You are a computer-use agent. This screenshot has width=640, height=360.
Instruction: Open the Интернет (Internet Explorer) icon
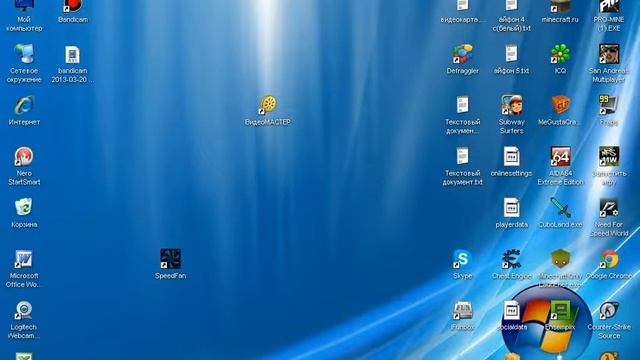pyautogui.click(x=24, y=105)
